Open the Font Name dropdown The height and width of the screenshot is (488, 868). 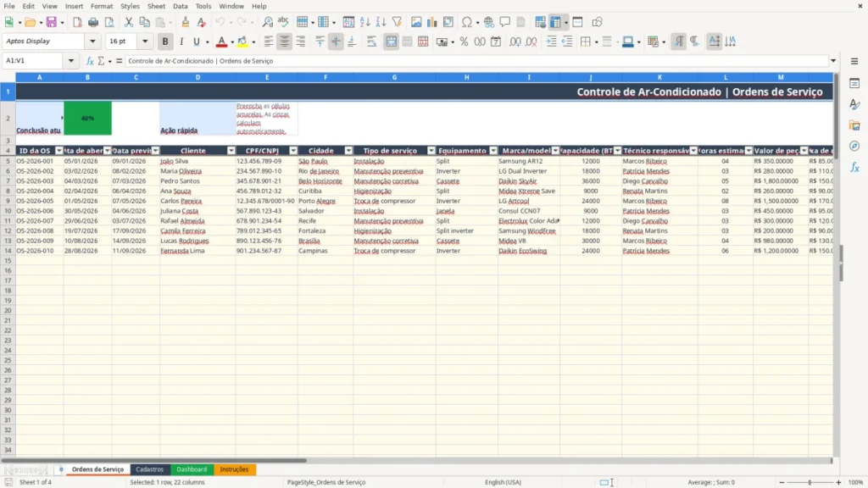tap(92, 41)
